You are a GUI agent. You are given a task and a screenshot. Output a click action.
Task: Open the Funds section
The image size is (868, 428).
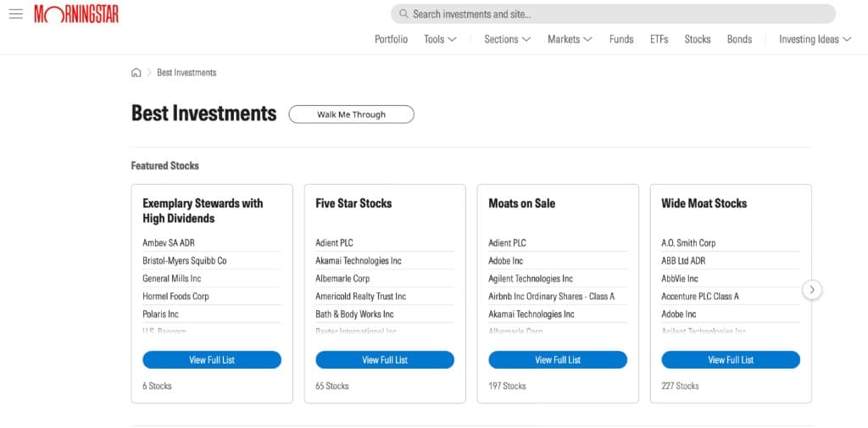tap(621, 39)
